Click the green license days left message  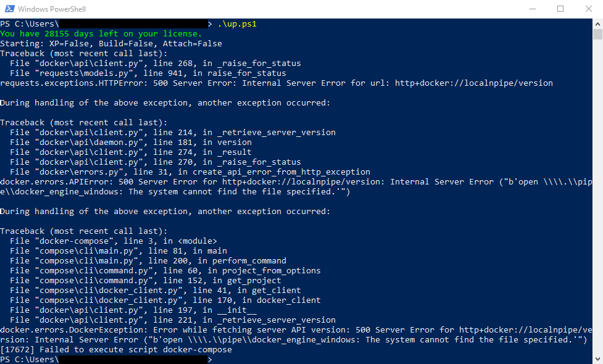tap(101, 34)
